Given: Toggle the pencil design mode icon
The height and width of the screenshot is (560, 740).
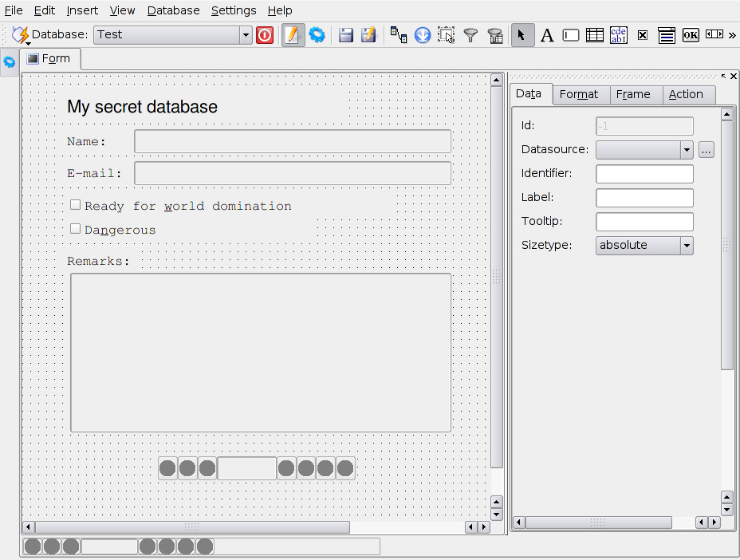Looking at the screenshot, I should tap(293, 35).
